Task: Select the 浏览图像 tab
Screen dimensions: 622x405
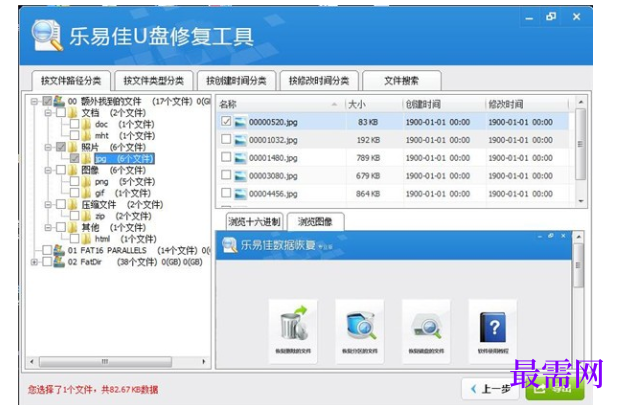Action: point(315,222)
